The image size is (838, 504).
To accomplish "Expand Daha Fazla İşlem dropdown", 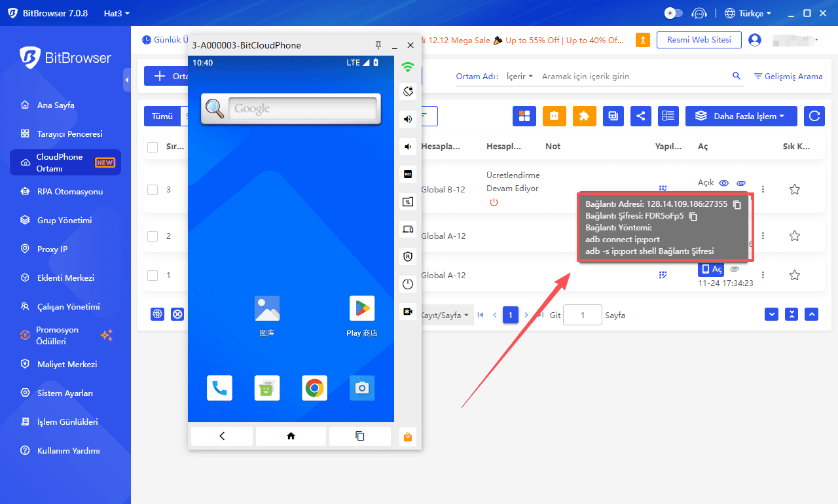I will click(x=741, y=116).
